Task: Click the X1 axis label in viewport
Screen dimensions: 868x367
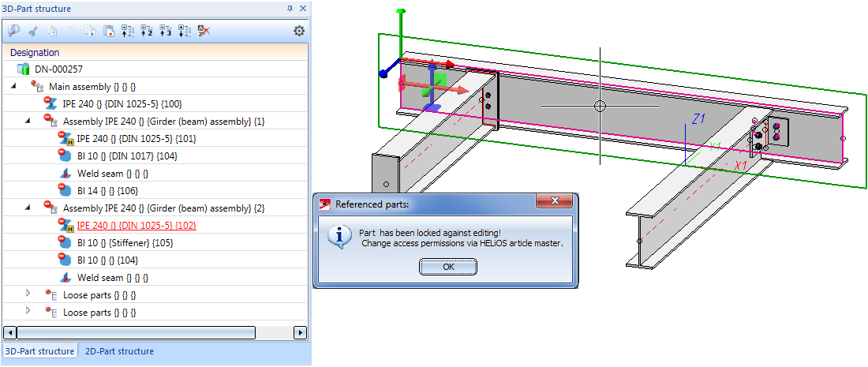Action: click(741, 166)
